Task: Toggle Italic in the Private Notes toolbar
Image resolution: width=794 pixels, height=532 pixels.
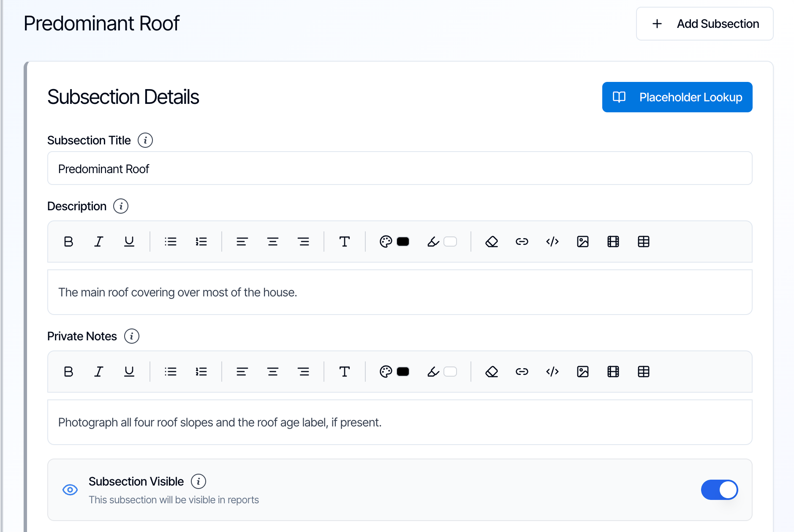Action: (99, 372)
